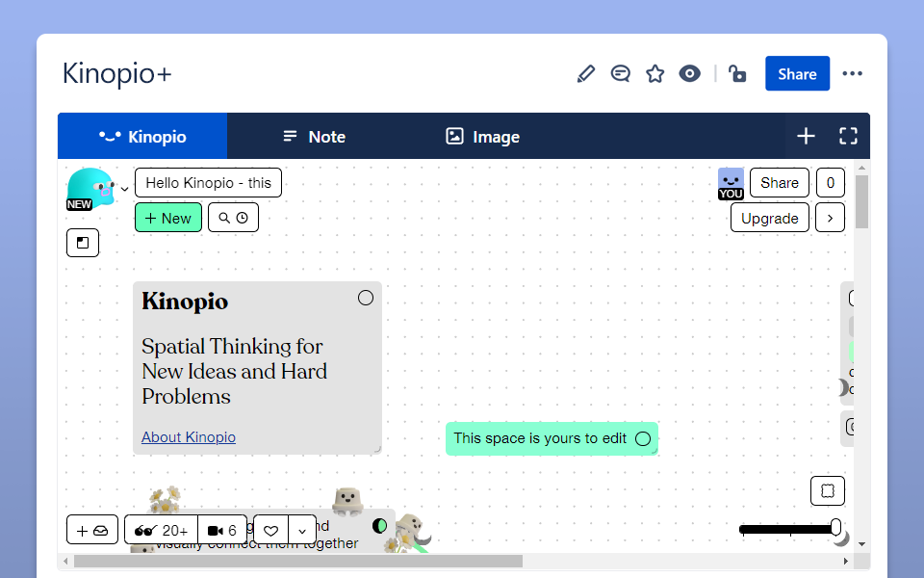
Task: Click the blue Share button
Action: point(797,74)
